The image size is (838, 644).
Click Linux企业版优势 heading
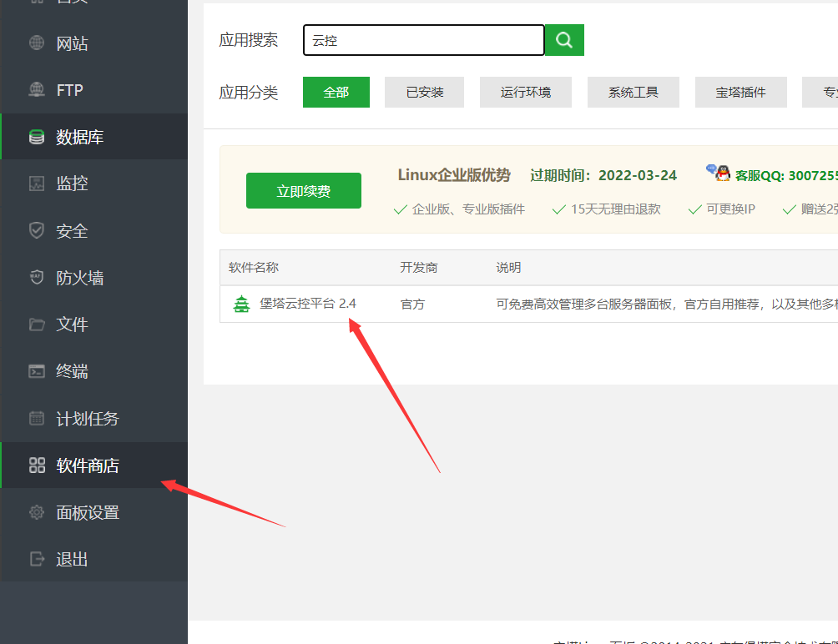click(x=454, y=175)
